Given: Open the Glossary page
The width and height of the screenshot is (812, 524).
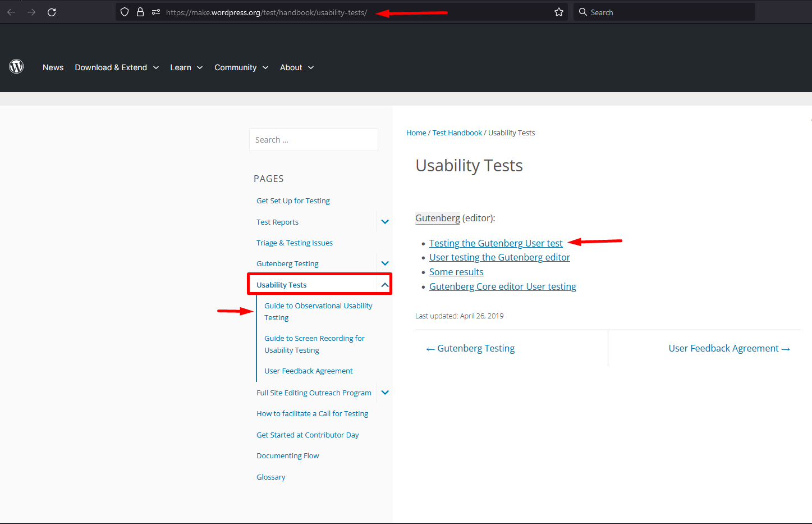Looking at the screenshot, I should pyautogui.click(x=270, y=477).
